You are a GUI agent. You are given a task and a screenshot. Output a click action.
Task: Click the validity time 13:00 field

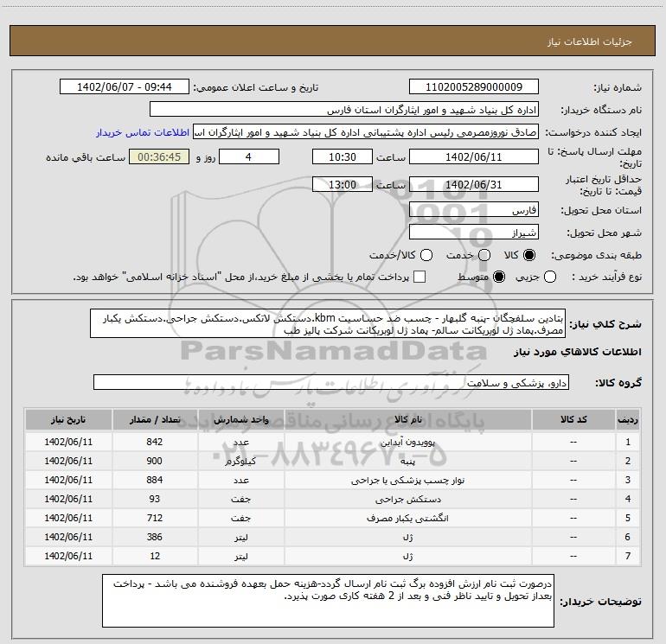[x=343, y=184]
